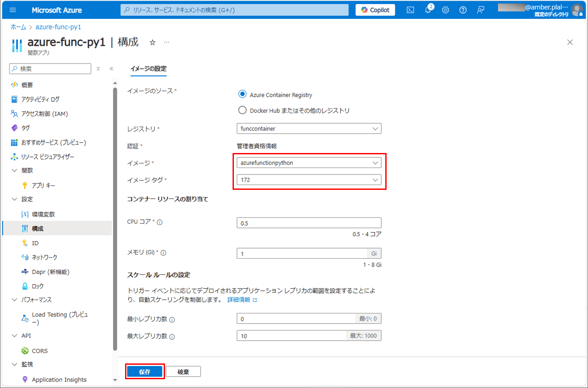Open the notifications bell icon

click(428, 10)
